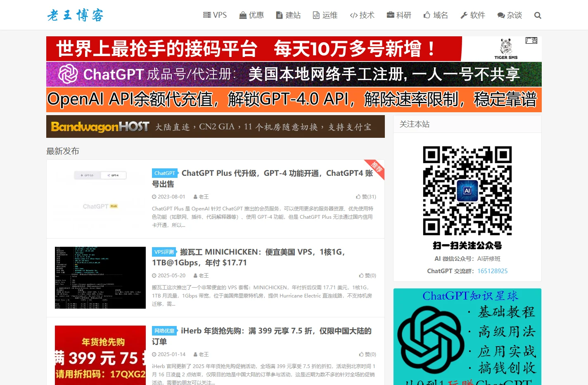Click the large OpenAI logo in 知识星球 banner
This screenshot has height=385, width=588.
pyautogui.click(x=431, y=340)
